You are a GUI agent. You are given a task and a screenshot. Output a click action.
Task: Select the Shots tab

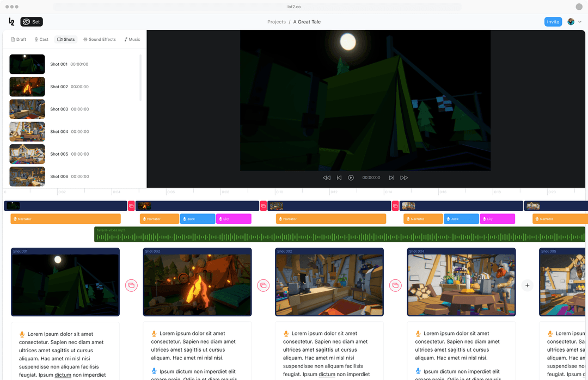coord(66,39)
